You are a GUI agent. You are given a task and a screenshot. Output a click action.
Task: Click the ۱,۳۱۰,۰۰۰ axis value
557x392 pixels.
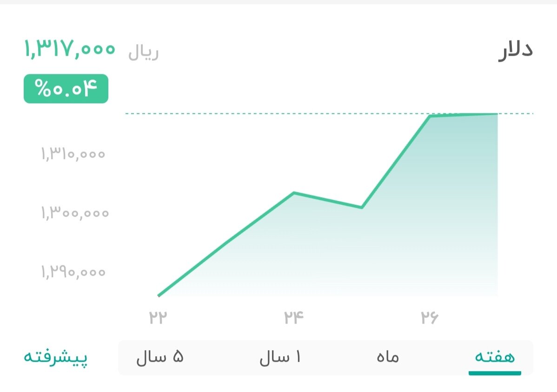point(72,153)
